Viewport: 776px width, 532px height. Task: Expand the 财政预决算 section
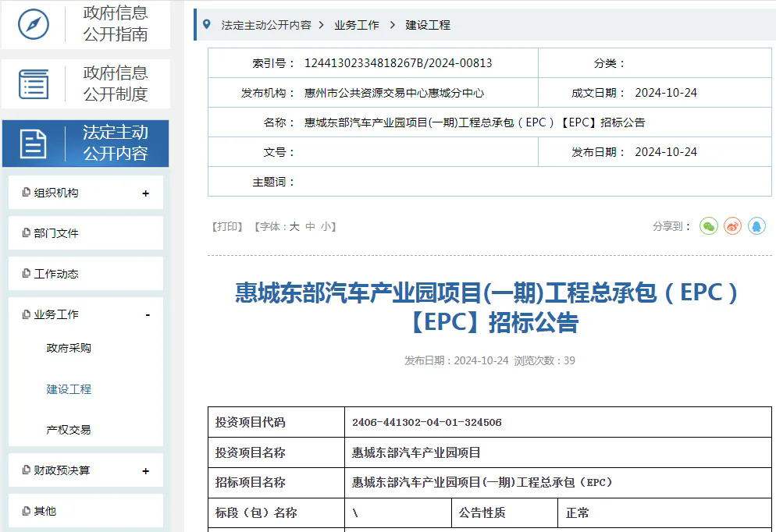coord(146,471)
